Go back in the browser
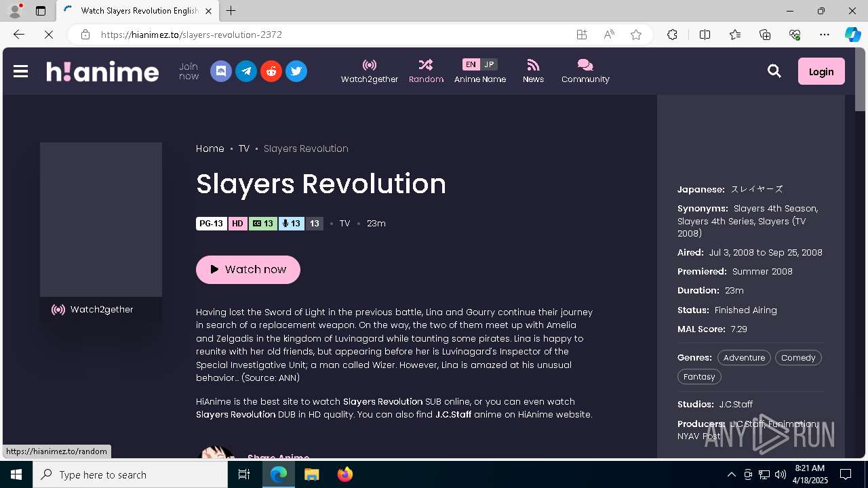Screen dimensions: 868x488 click(19, 35)
